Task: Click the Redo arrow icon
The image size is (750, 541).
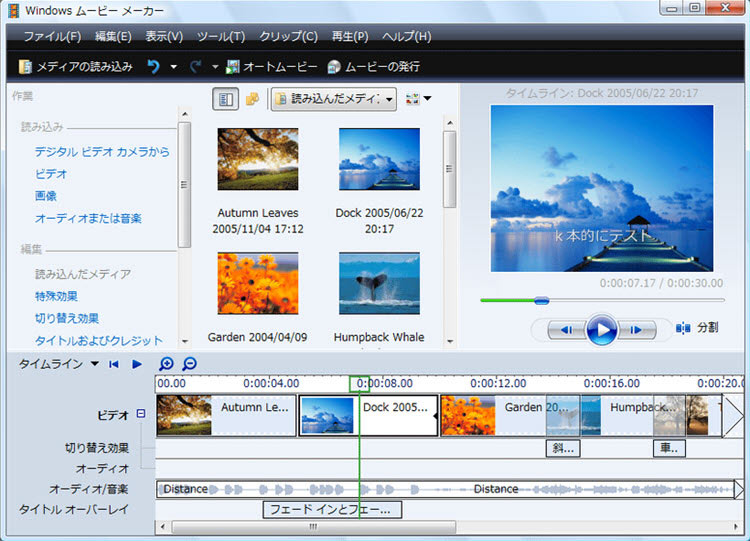Action: coord(195,66)
